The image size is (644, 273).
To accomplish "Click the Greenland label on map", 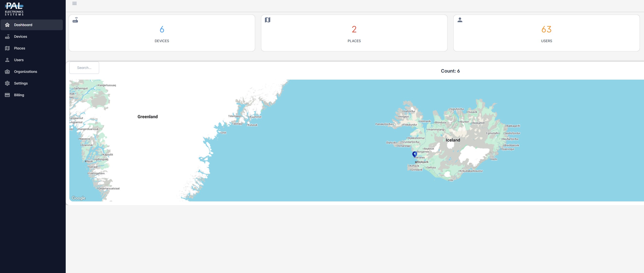I will [x=148, y=117].
